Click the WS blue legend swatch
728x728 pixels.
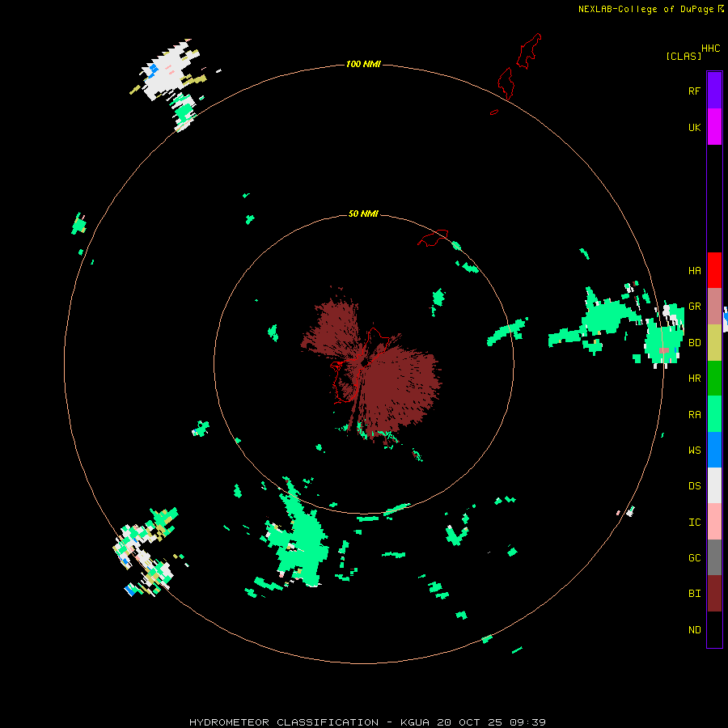(714, 450)
